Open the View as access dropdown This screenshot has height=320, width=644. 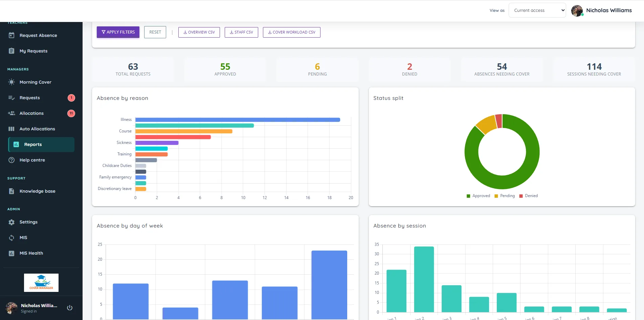537,10
